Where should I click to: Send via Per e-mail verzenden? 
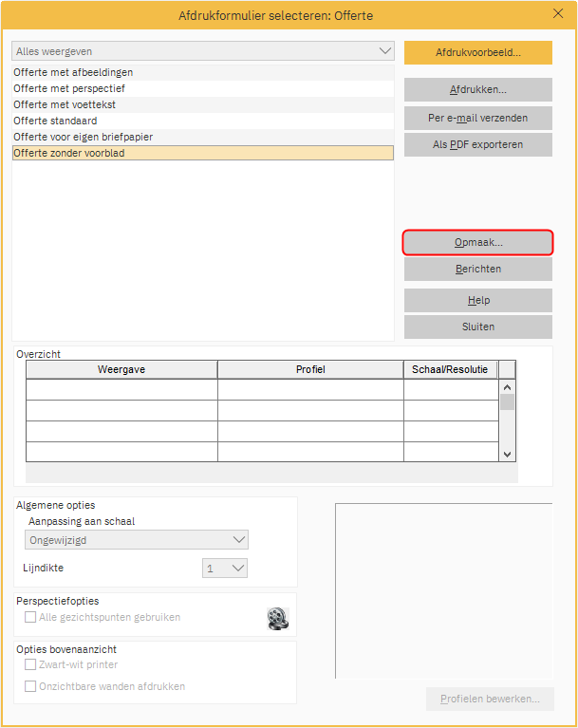[478, 118]
